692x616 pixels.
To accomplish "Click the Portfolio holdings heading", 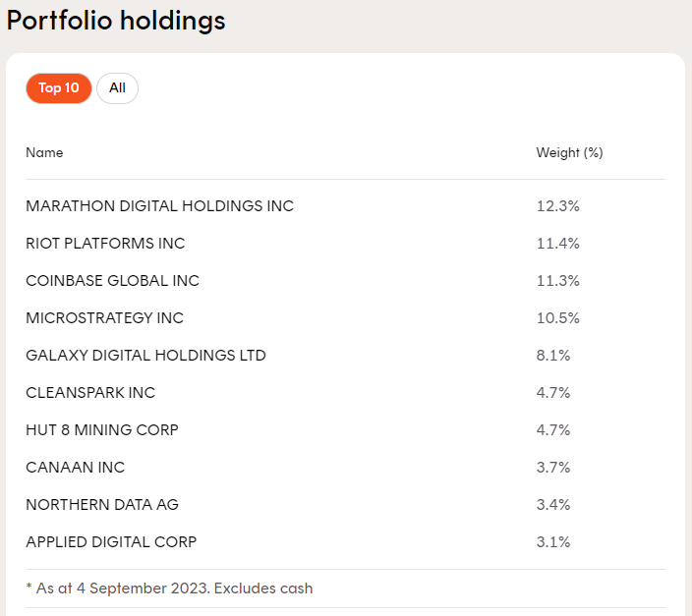I will 116,21.
